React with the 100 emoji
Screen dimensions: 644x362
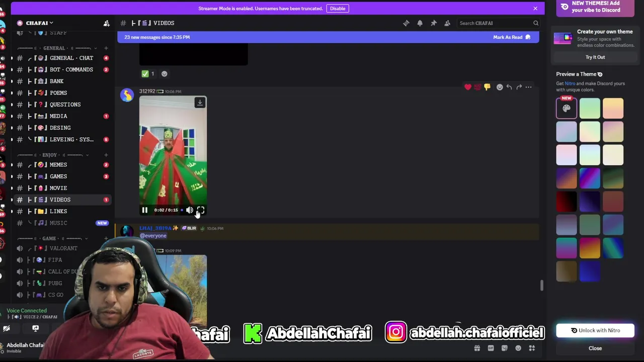477,87
